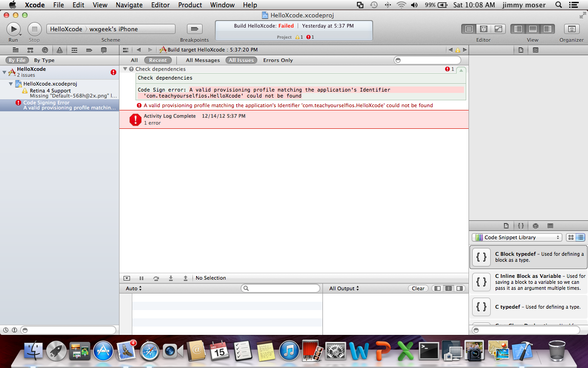Collapse the Check dependencies build step
Screen dimensions: 588x368
click(125, 69)
